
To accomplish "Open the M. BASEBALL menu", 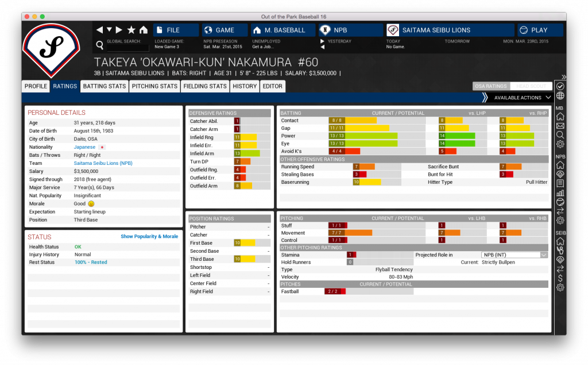I will click(x=283, y=30).
